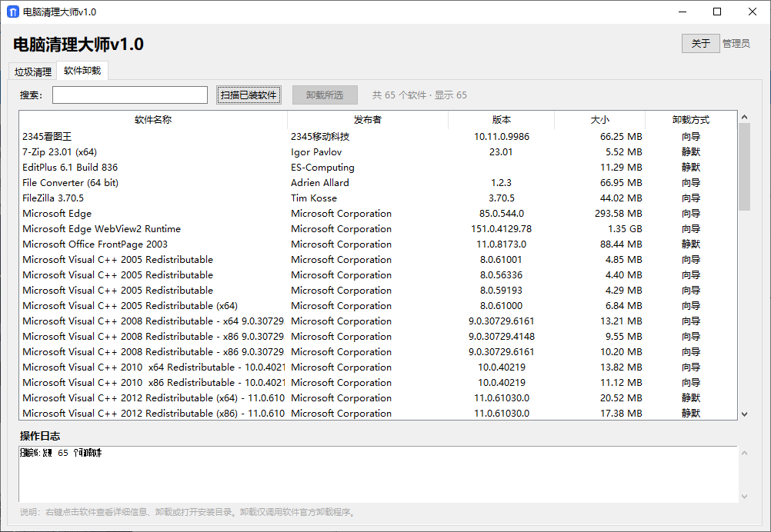Click publisher Igor Pavlov

[316, 151]
